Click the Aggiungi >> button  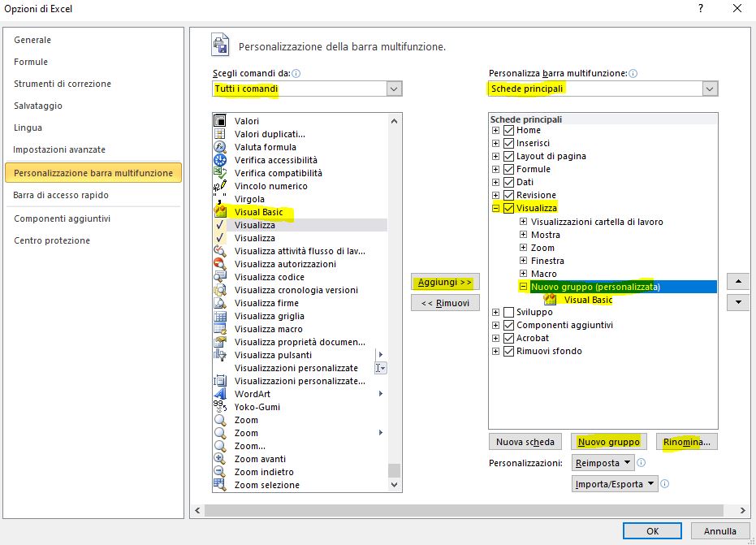coord(445,282)
